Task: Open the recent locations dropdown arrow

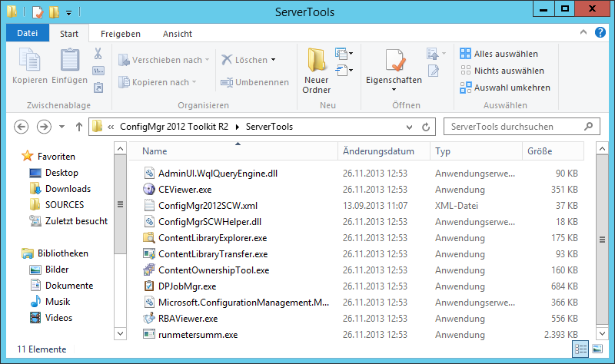Action: [61, 127]
